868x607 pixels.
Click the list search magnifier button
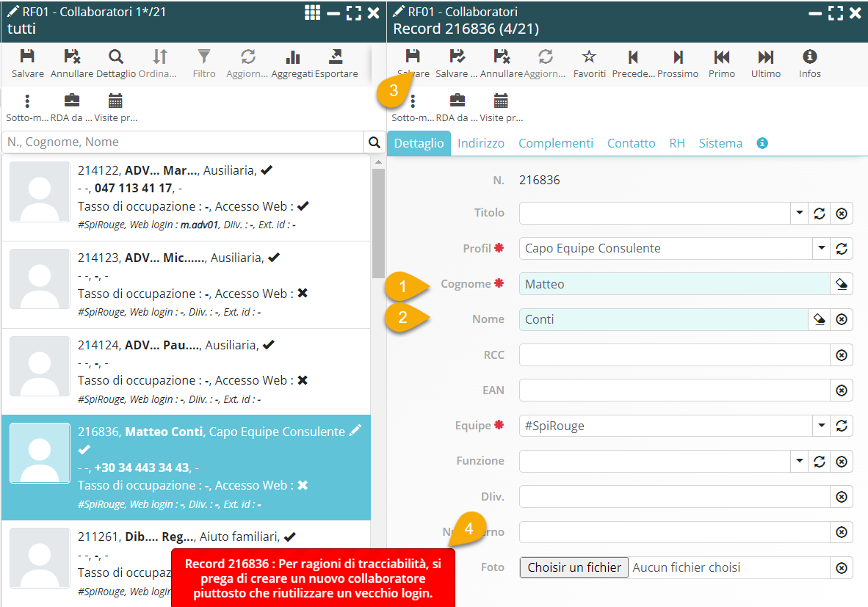click(x=375, y=142)
